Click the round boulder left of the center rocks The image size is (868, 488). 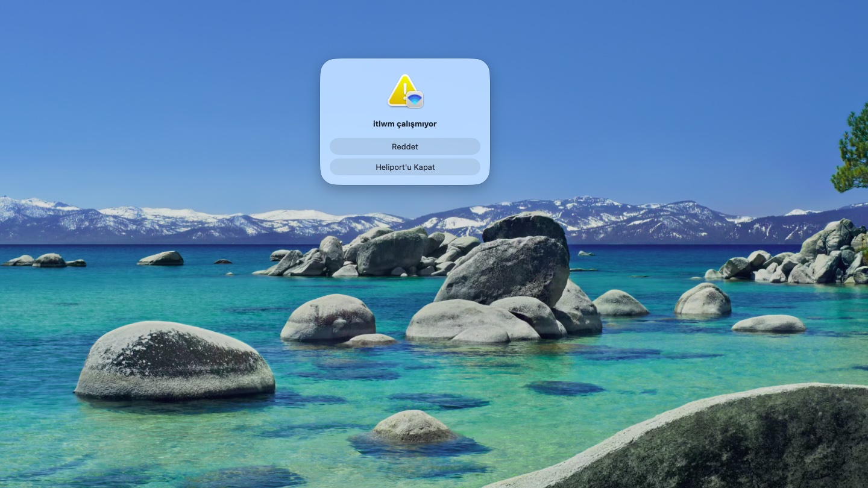[x=328, y=318]
